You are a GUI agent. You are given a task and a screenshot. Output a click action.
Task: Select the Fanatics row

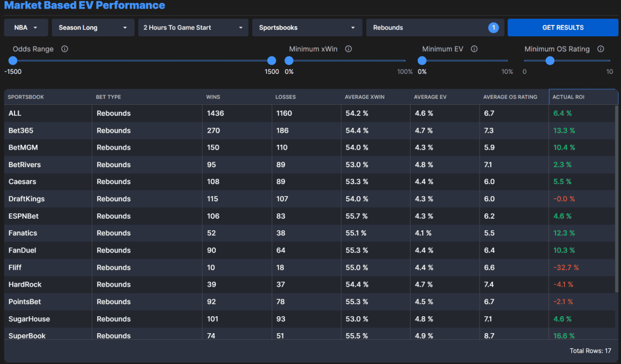click(x=309, y=233)
